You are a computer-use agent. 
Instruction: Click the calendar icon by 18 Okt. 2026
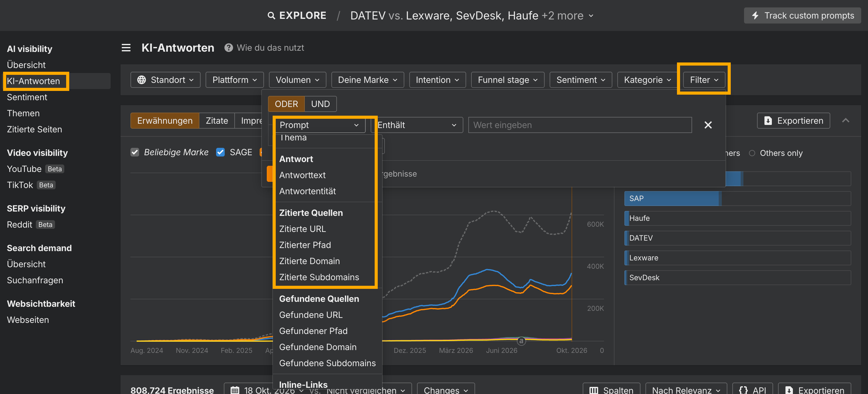(x=235, y=390)
